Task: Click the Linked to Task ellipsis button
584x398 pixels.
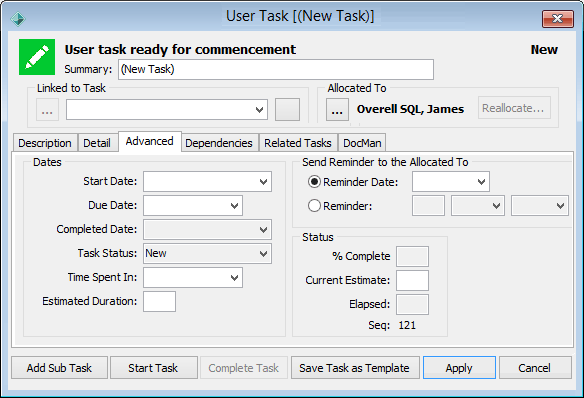Action: (47, 109)
